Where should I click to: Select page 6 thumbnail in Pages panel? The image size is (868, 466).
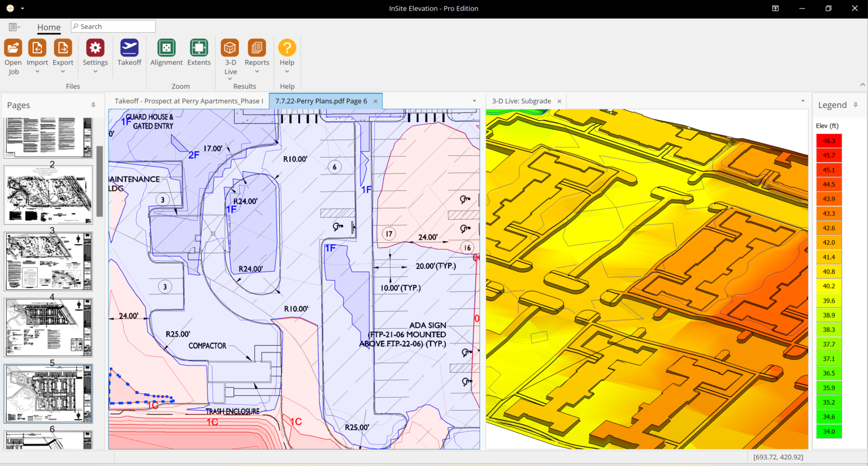coord(48,394)
